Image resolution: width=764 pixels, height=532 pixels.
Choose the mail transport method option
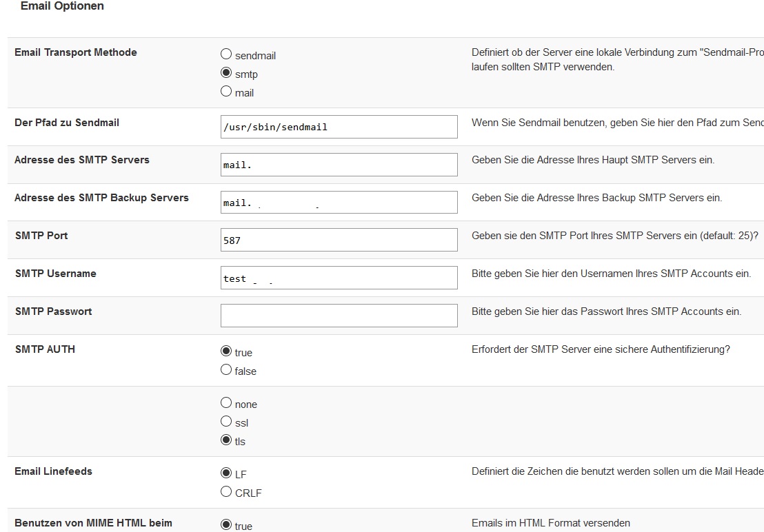(x=226, y=92)
